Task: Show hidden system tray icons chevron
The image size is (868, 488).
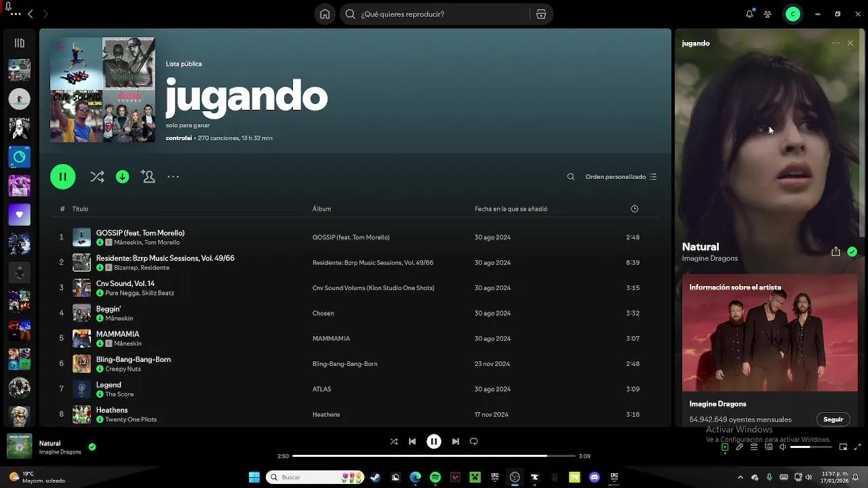Action: click(x=741, y=477)
